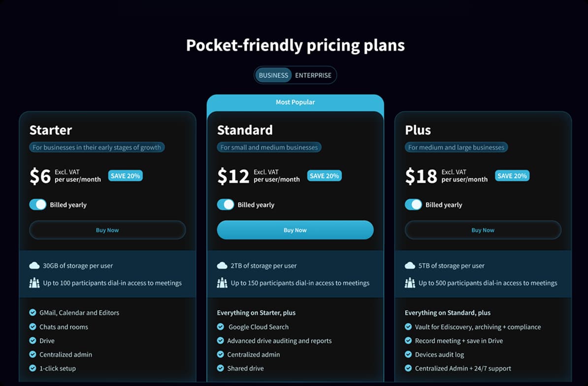The width and height of the screenshot is (588, 386).
Task: Disable yearly billing on Standard plan
Action: [226, 204]
